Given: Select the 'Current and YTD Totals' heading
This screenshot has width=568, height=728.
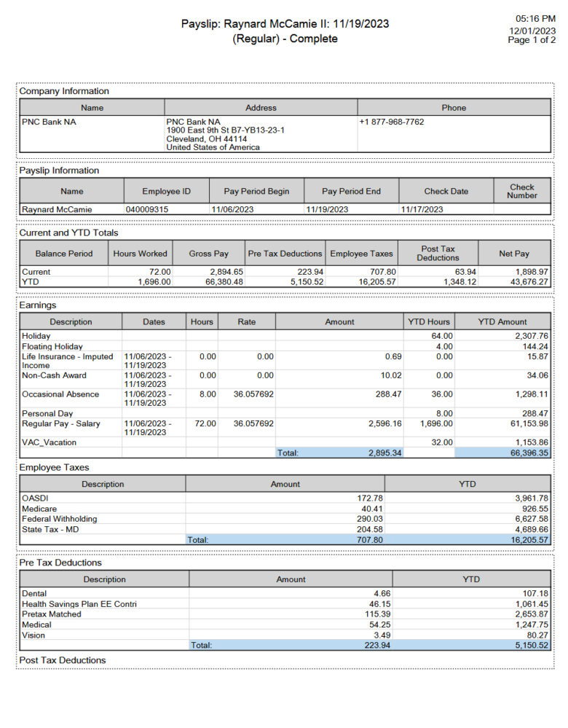Looking at the screenshot, I should point(68,232).
